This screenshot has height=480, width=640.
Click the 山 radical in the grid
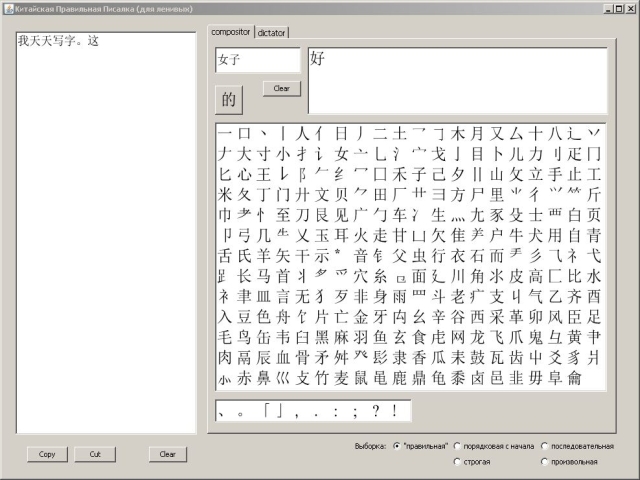(496, 174)
